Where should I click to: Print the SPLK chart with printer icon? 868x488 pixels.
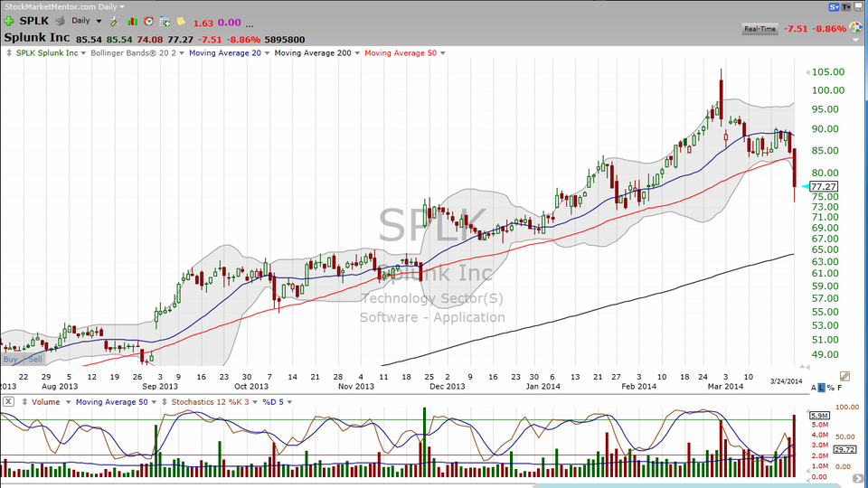[x=60, y=21]
